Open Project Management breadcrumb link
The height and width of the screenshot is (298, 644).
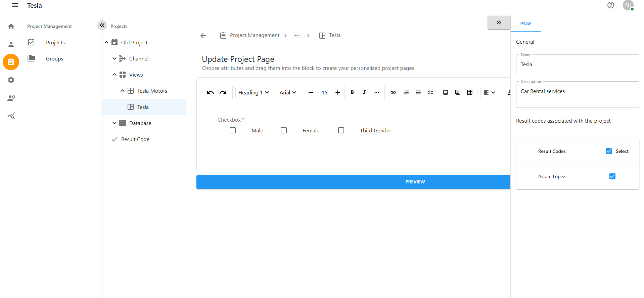point(255,35)
